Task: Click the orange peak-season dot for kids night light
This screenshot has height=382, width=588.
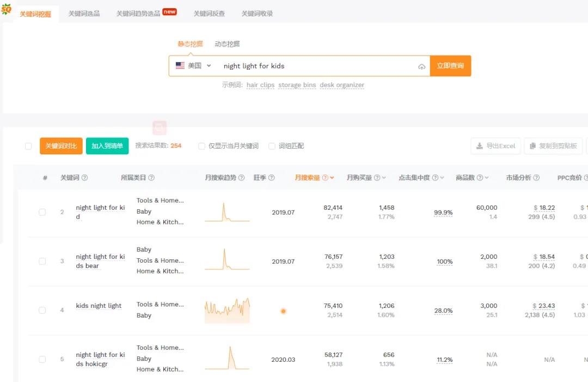Action: pyautogui.click(x=283, y=311)
